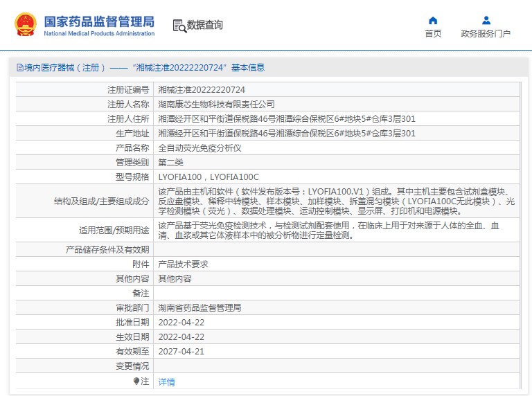
Task: Click the user icon above 政务服务门户
Action: (486, 20)
